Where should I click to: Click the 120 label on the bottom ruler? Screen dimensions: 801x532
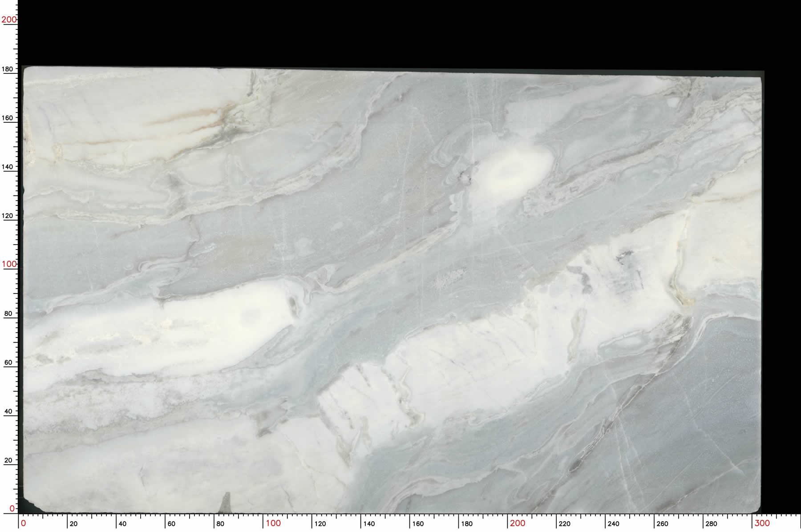(320, 524)
